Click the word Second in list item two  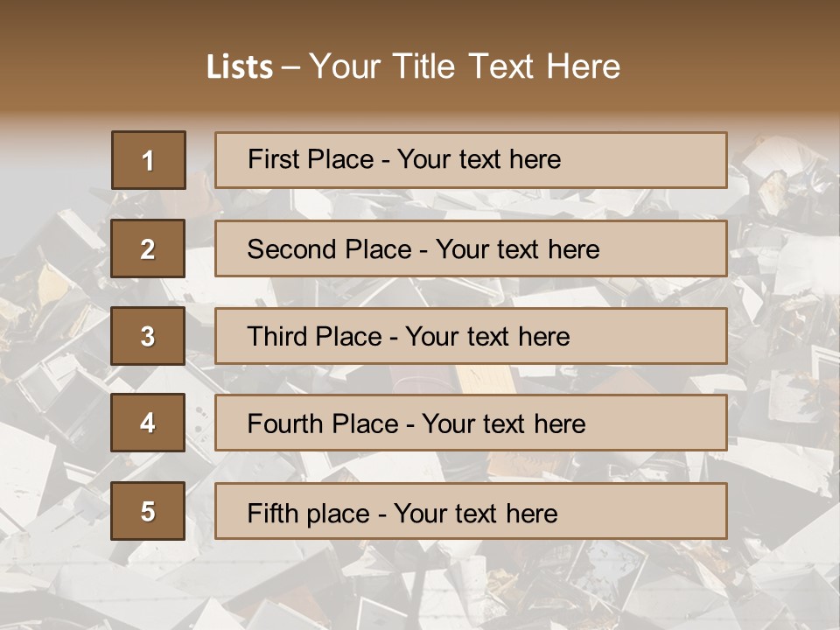coord(292,249)
